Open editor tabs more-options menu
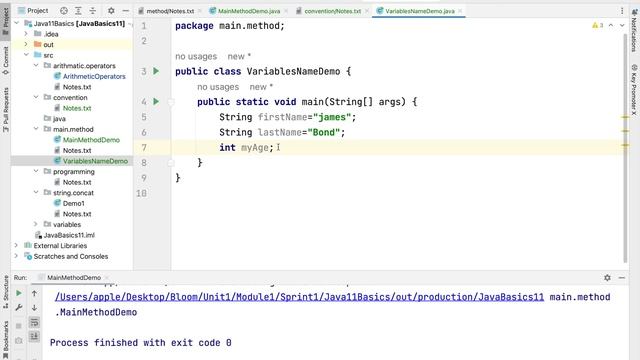The height and width of the screenshot is (360, 640). [x=622, y=11]
